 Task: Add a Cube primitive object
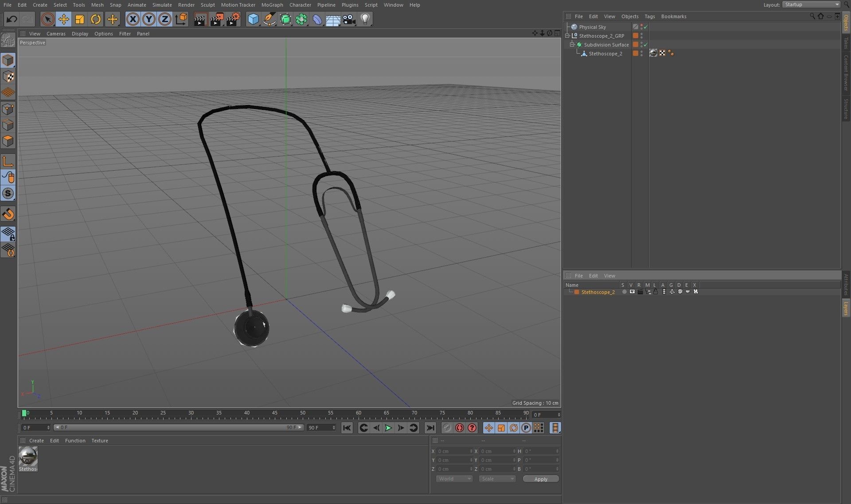point(253,19)
